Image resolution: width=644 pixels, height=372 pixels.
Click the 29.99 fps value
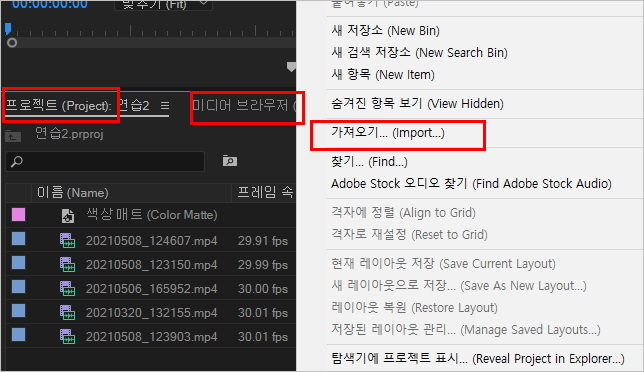tap(263, 265)
